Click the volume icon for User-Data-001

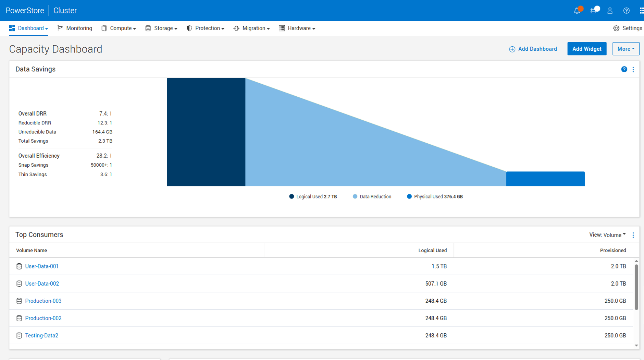click(x=19, y=266)
